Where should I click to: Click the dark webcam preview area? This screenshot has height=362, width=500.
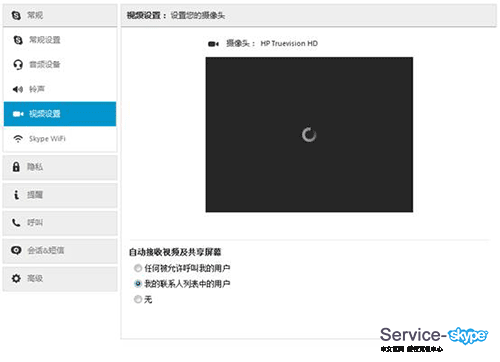click(x=309, y=135)
